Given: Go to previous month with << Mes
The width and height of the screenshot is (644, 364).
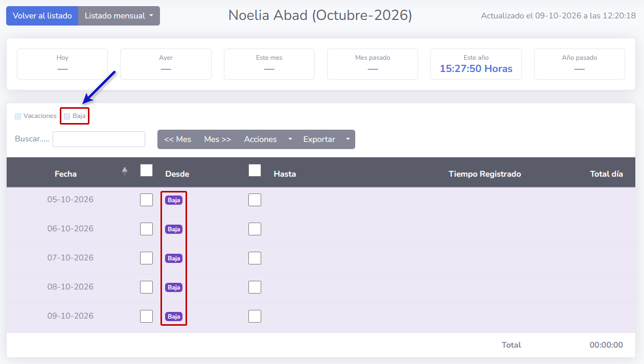Looking at the screenshot, I should [x=177, y=139].
